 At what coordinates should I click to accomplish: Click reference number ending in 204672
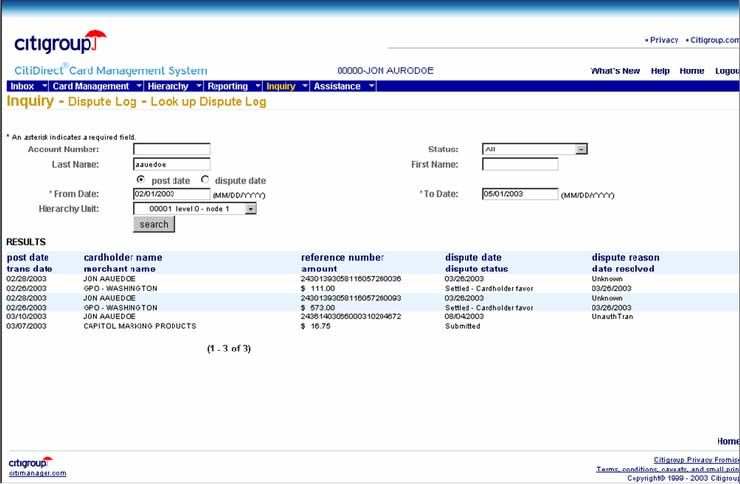click(351, 317)
